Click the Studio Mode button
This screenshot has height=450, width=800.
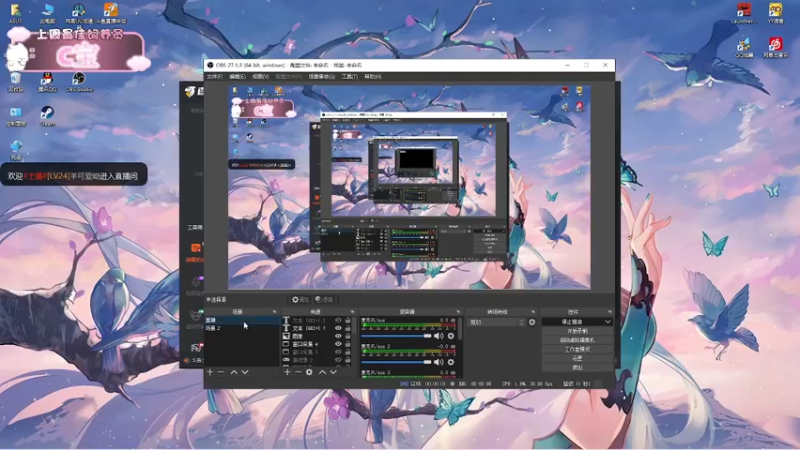pos(577,349)
